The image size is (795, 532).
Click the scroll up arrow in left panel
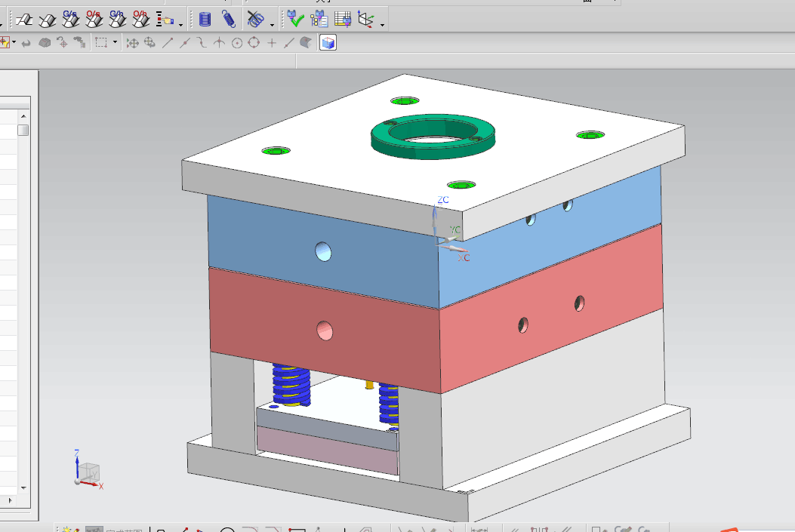[23, 116]
